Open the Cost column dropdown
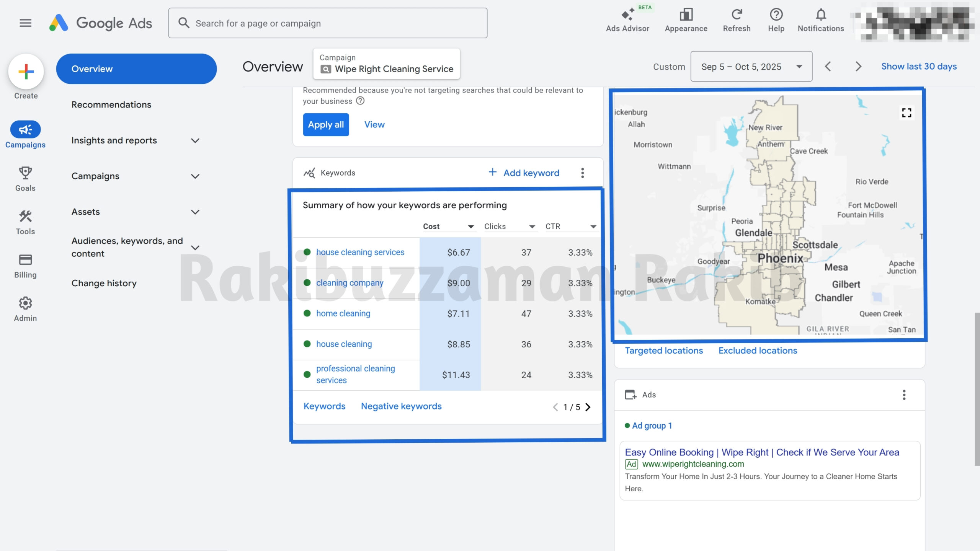 471,227
